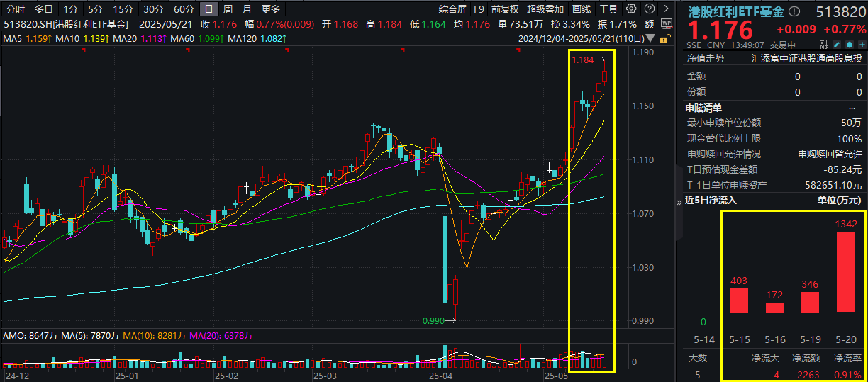Toggle the date range lock icon
This screenshot has height=382, width=868.
(x=665, y=38)
